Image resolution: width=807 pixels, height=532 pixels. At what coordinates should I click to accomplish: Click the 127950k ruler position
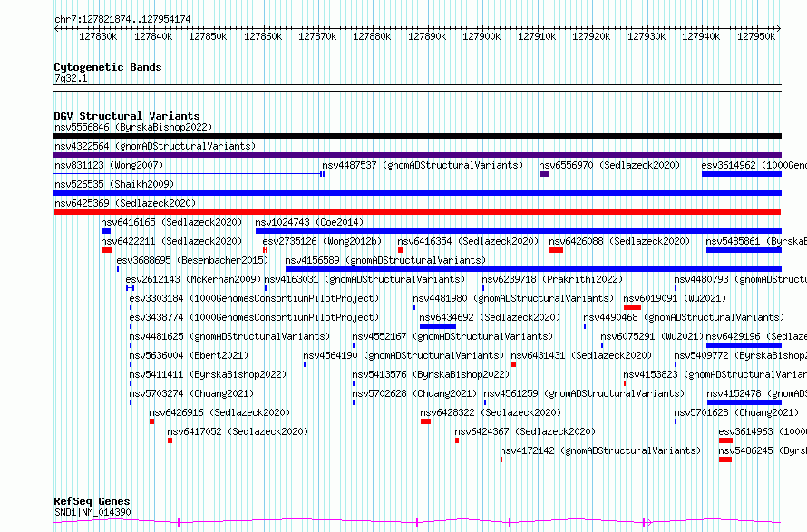point(756,36)
